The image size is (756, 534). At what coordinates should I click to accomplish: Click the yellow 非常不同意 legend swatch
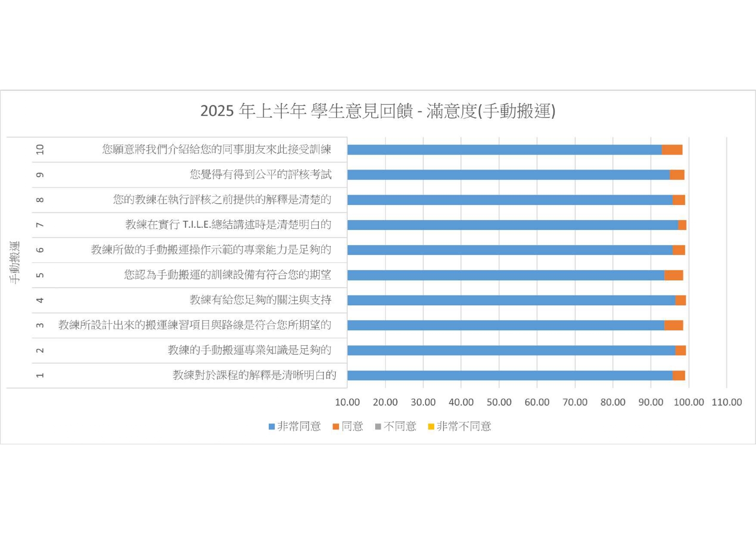[x=431, y=427]
